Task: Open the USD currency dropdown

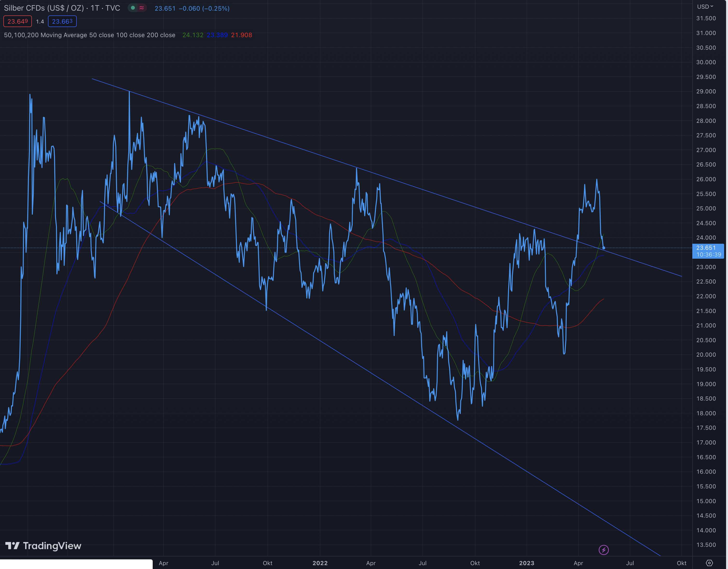Action: click(706, 6)
